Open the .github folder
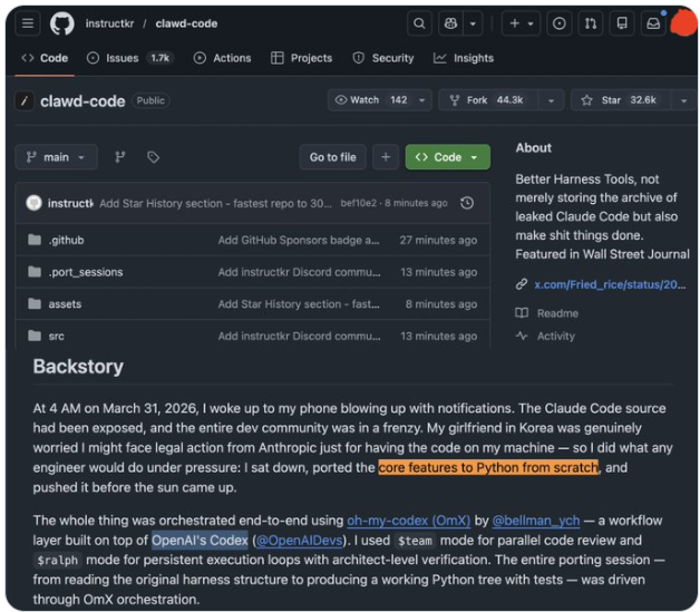700x612 pixels. [66, 240]
